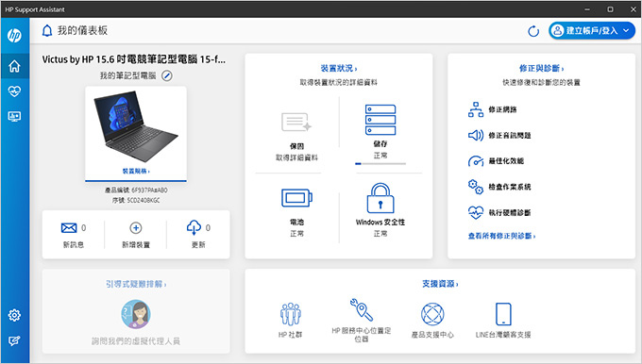The height and width of the screenshot is (364, 642).
Task: Edit device nickname with pencil icon
Action: (x=167, y=75)
